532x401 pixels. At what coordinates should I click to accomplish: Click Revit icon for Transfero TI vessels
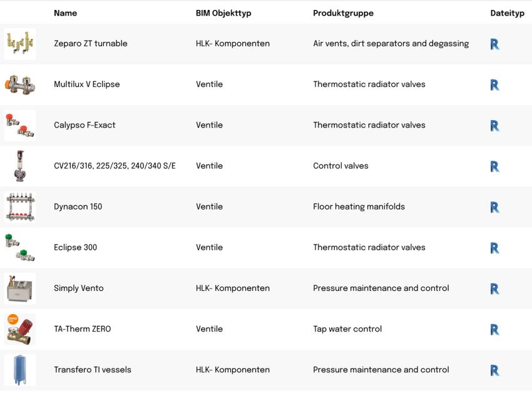[x=494, y=370]
